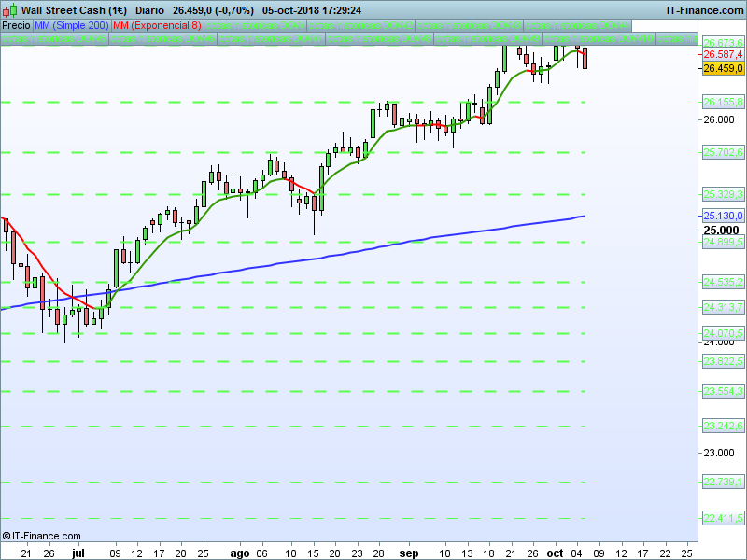Screen dimensions: 747x560
Task: Click the green level tag 23.822,5
Action: click(x=723, y=361)
